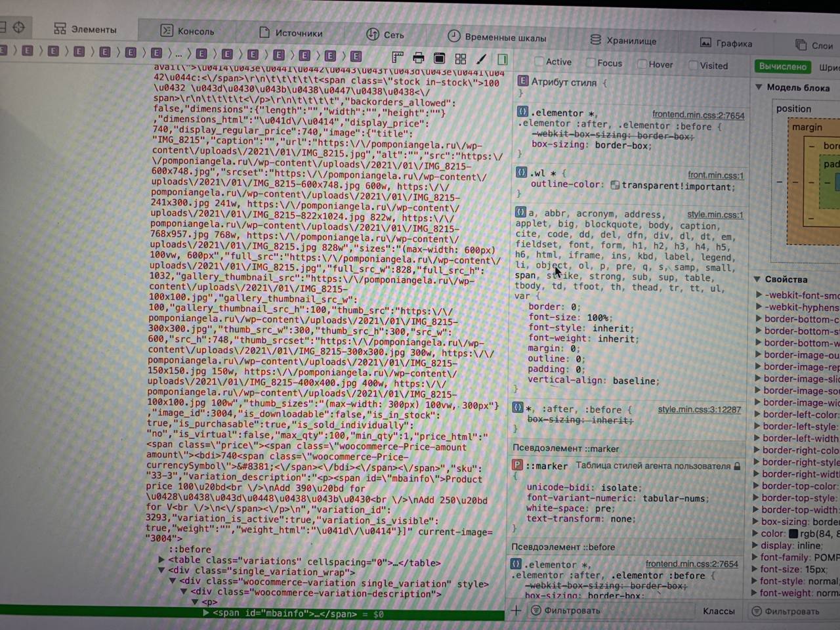Open style.min.css:3:12287 source link
840x630 pixels.
click(x=699, y=409)
